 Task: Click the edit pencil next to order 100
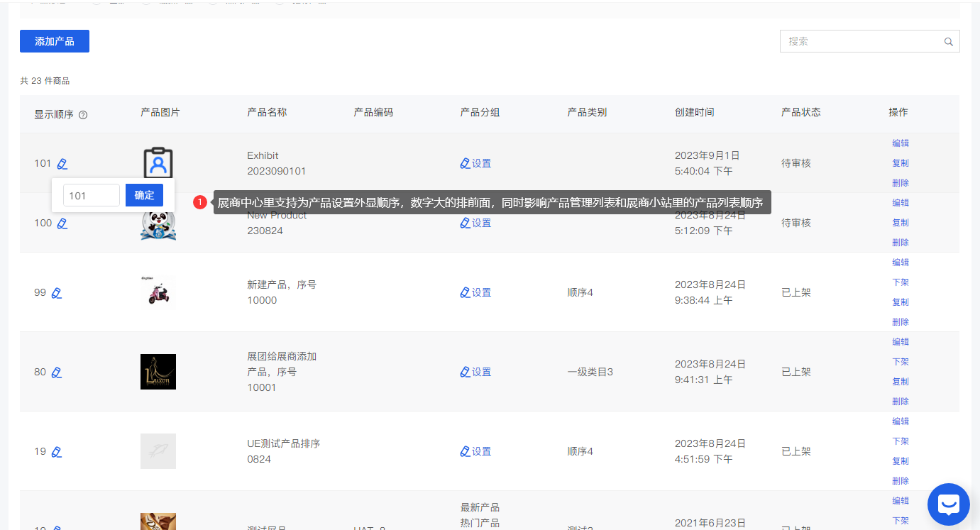coord(62,223)
